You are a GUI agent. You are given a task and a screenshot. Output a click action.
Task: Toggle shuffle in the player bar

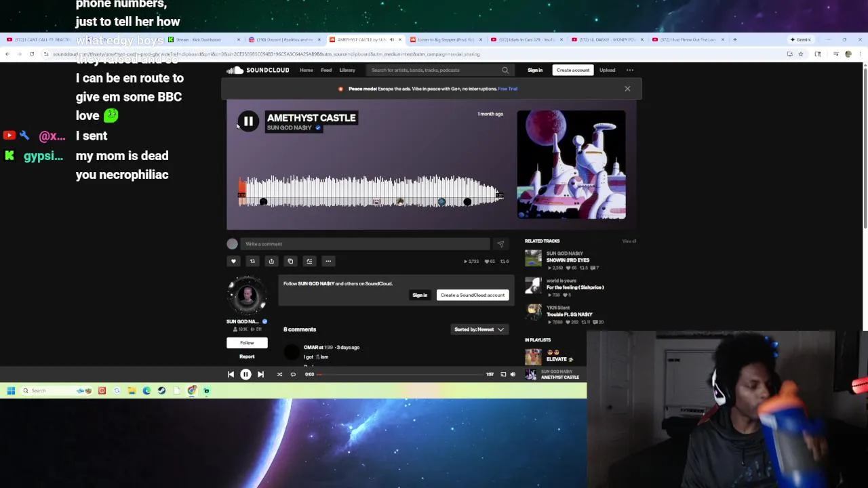[279, 374]
